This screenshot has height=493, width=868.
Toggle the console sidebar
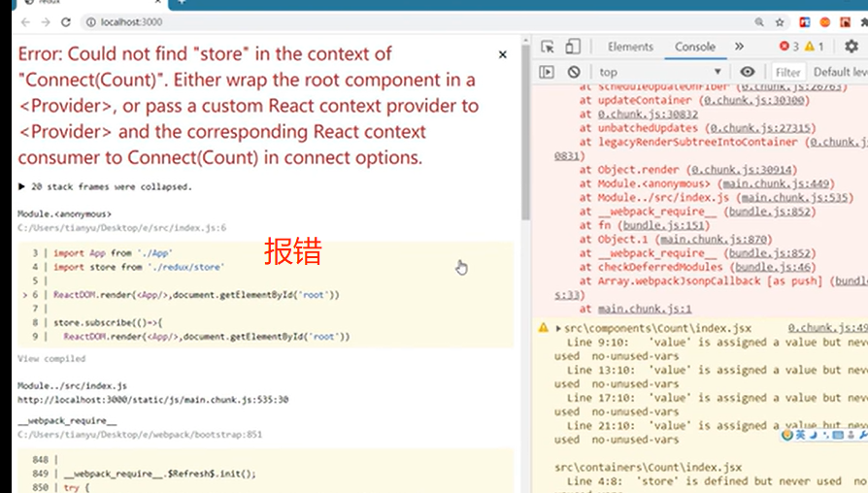547,72
